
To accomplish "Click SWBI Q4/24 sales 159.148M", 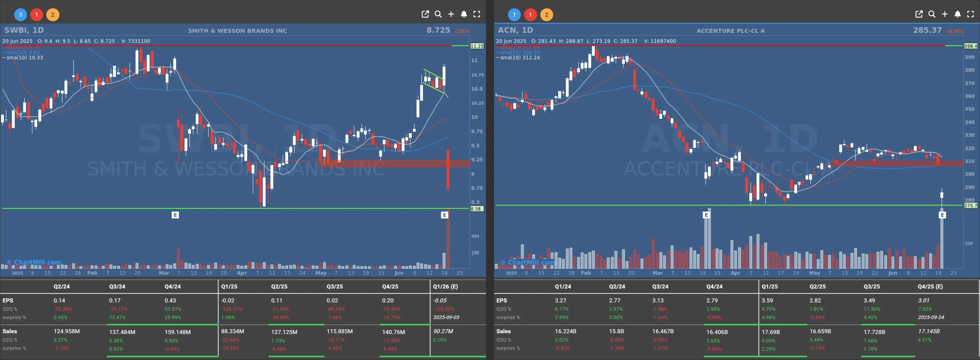I will (x=178, y=332).
